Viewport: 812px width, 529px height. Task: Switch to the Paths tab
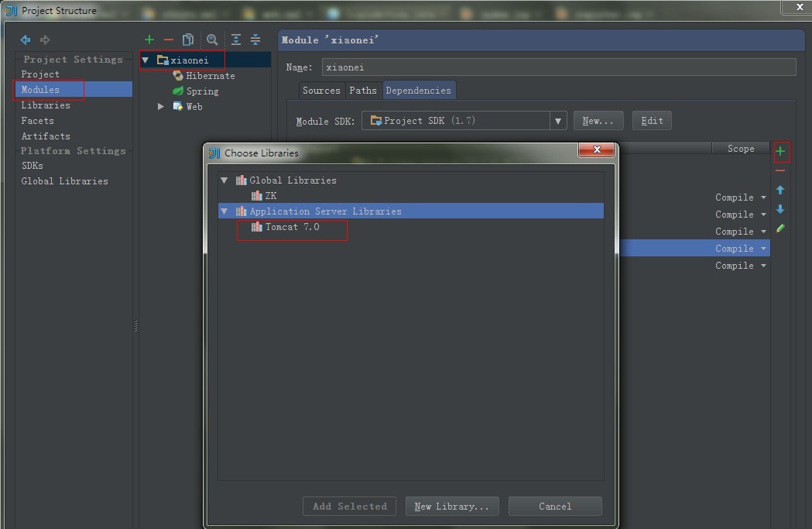363,90
